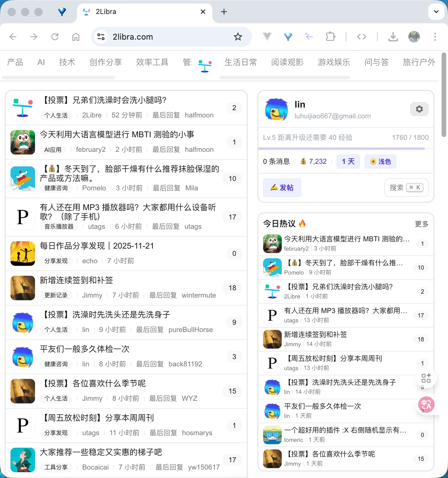Click 更多 to expand today's hot topics

(421, 224)
